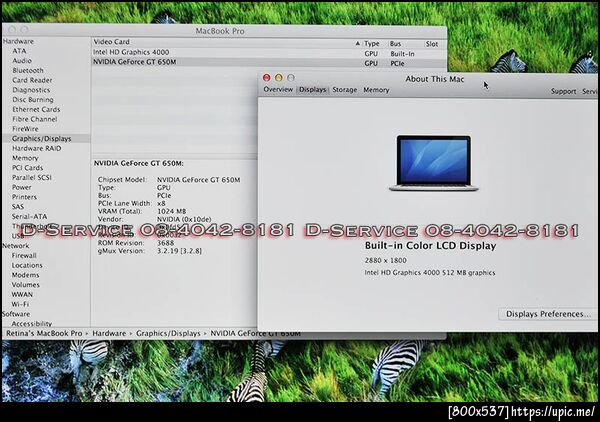This screenshot has height=422, width=600.
Task: Click the Displays Preferences button
Action: [548, 314]
